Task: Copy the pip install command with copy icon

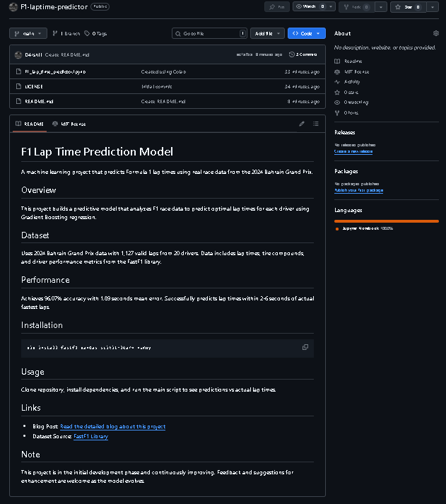Action: pyautogui.click(x=305, y=347)
